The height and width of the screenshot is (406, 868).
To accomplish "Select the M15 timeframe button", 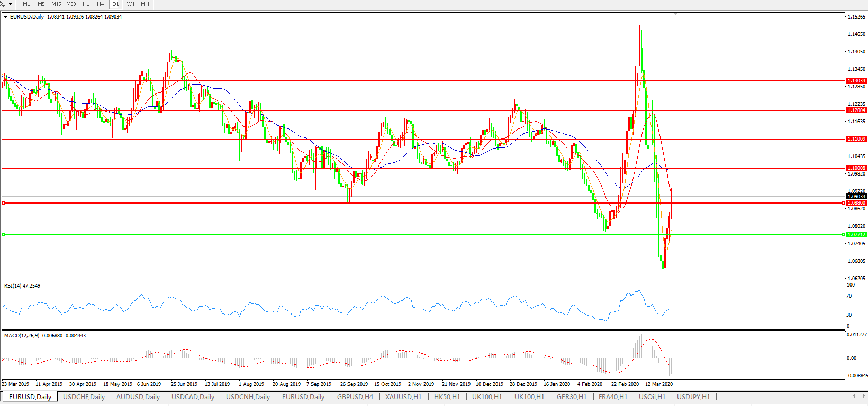I will click(56, 4).
